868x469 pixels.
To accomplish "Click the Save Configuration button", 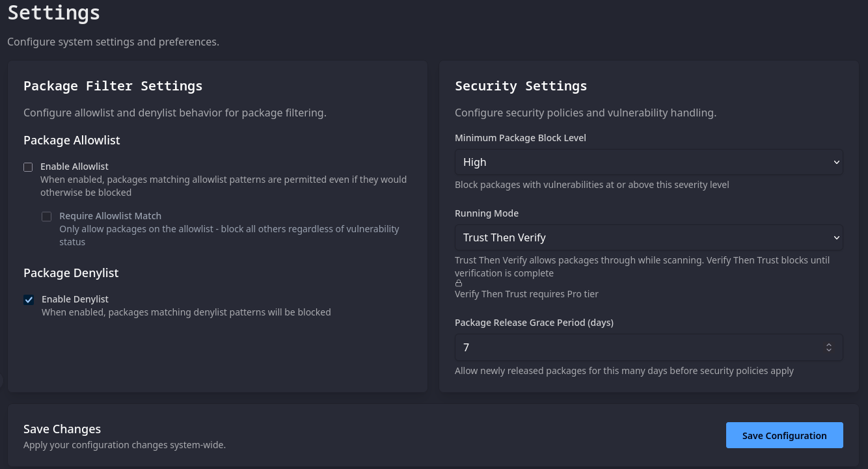I will (x=784, y=435).
